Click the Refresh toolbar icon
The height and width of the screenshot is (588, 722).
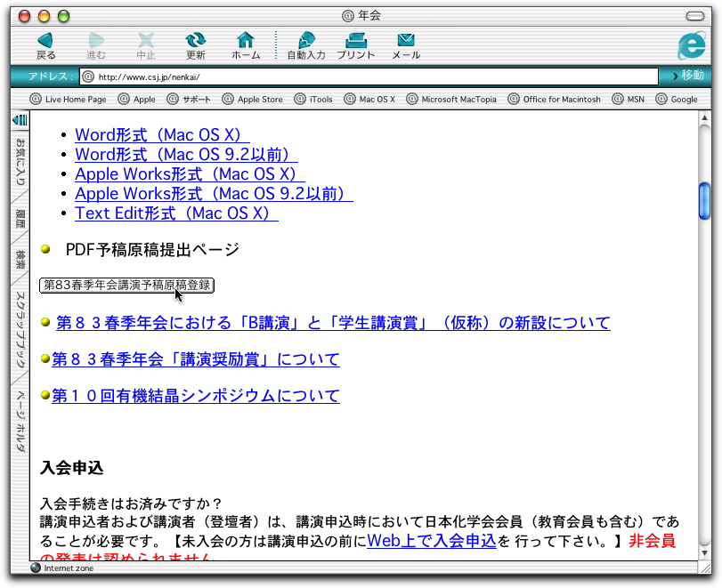click(x=195, y=41)
